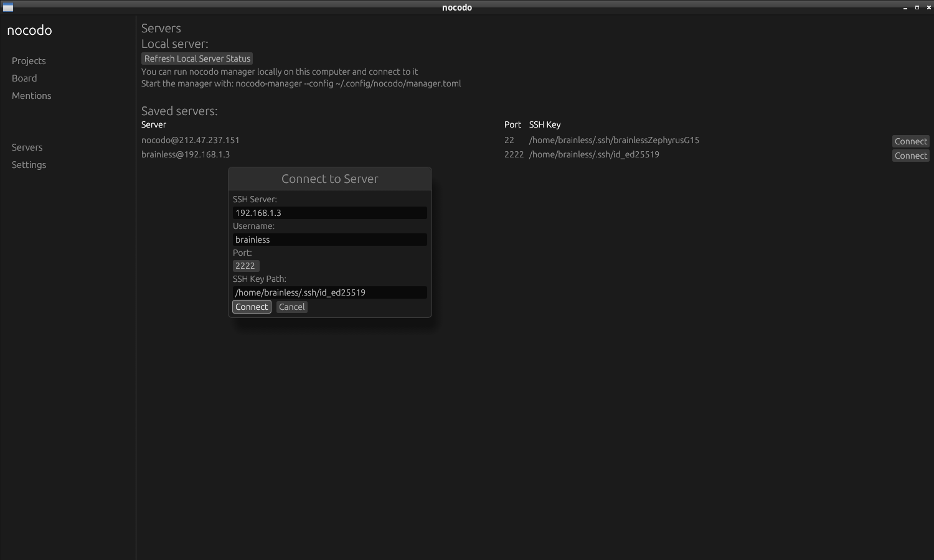Select the brainlessZephyrusG15 SSH key path text
The image size is (934, 560).
click(x=614, y=140)
